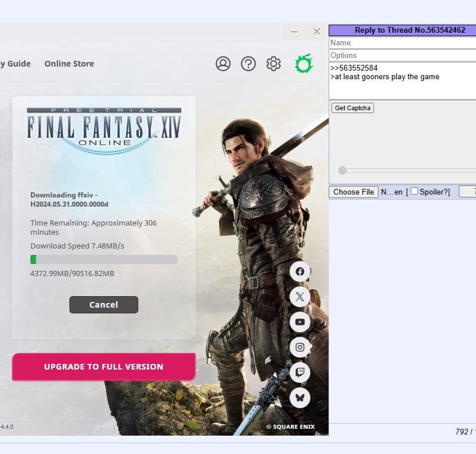Click Upgrade to Full Version button
This screenshot has height=454, width=476.
pos(104,367)
